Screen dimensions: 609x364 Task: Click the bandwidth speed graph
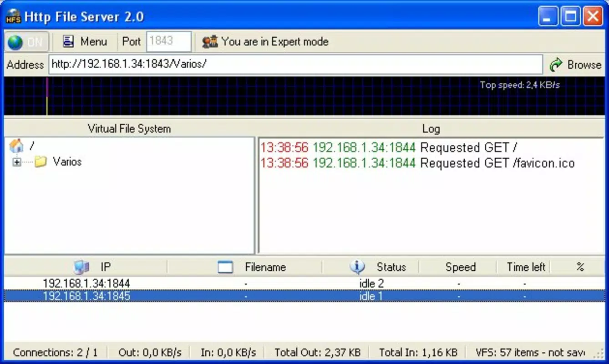(x=304, y=96)
